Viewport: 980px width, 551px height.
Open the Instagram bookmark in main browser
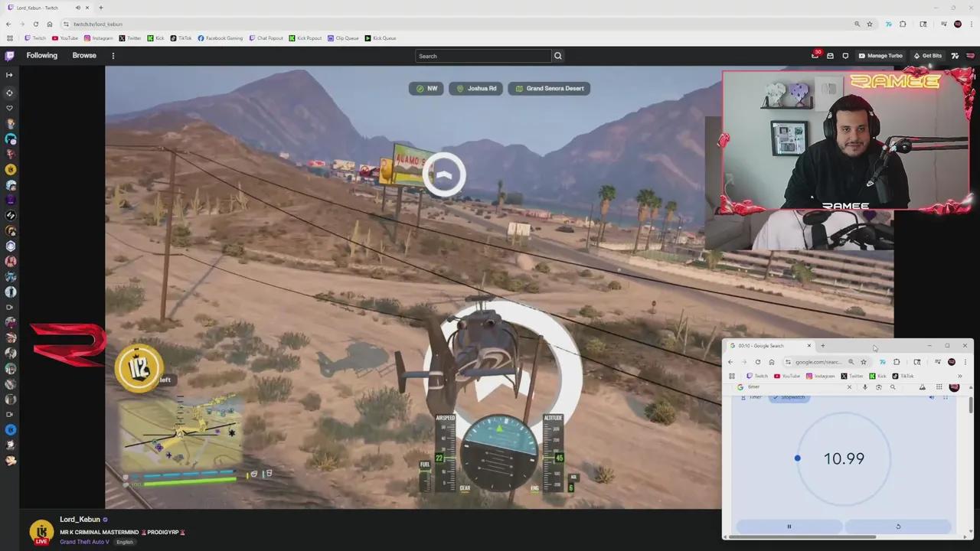[99, 38]
